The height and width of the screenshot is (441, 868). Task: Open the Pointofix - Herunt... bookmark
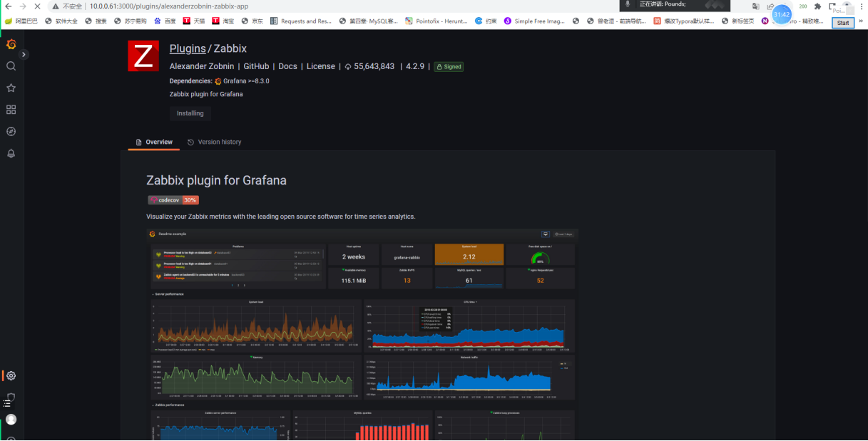point(436,21)
